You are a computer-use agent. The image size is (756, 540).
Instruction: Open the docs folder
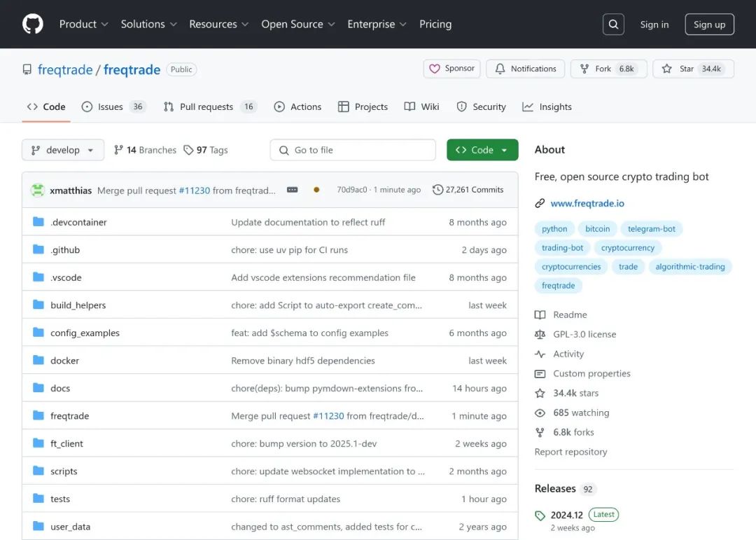pyautogui.click(x=60, y=388)
